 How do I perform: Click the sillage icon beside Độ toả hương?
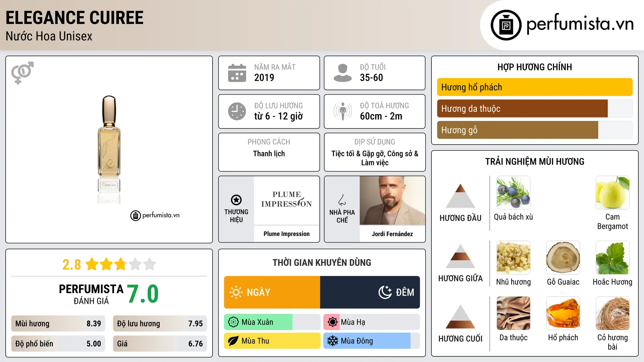[x=342, y=111]
